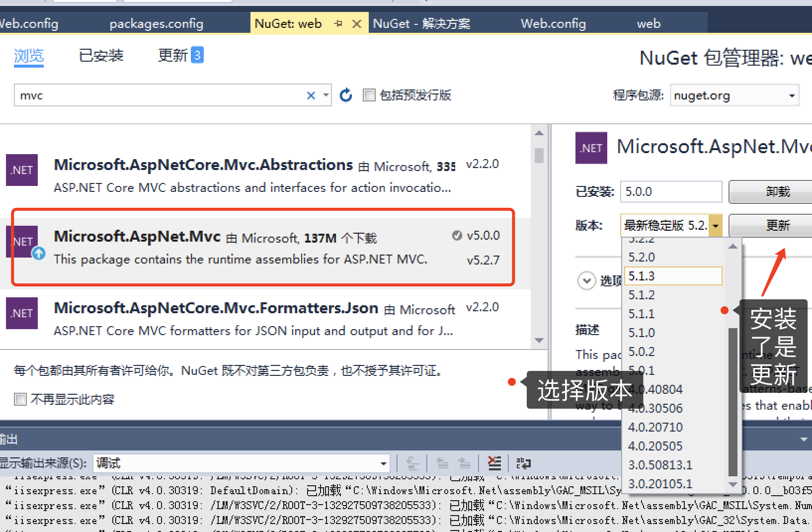Toggle word wrap in output panel
This screenshot has width=812, height=532.
tap(523, 463)
